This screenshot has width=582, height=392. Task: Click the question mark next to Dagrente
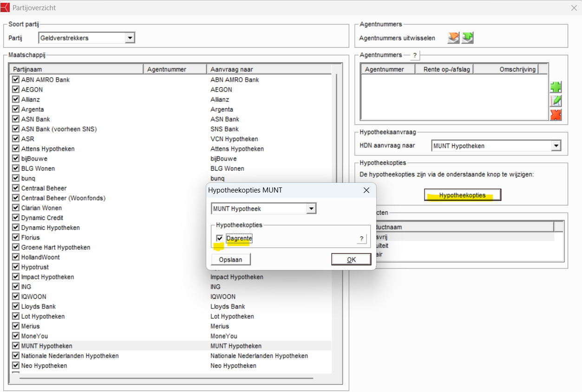(361, 239)
